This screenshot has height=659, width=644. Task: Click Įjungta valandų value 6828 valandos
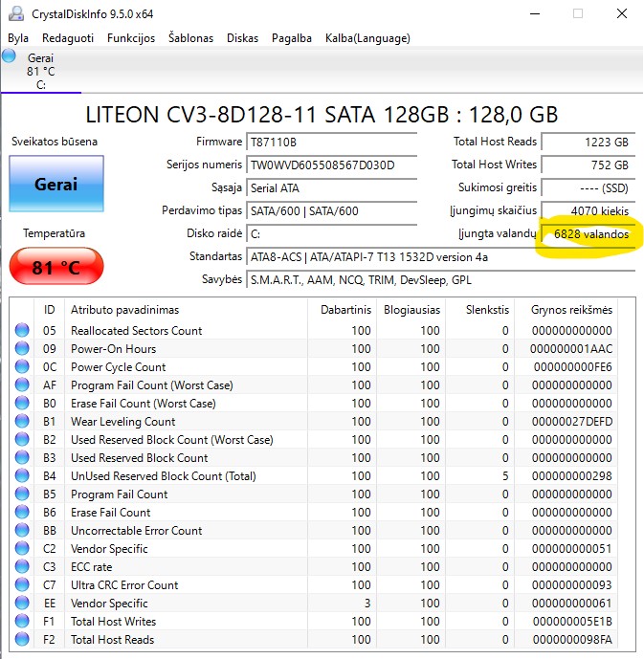point(588,233)
